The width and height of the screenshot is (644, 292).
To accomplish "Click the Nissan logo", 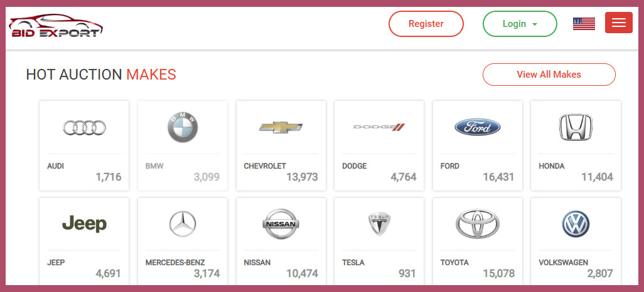I will point(281,224).
